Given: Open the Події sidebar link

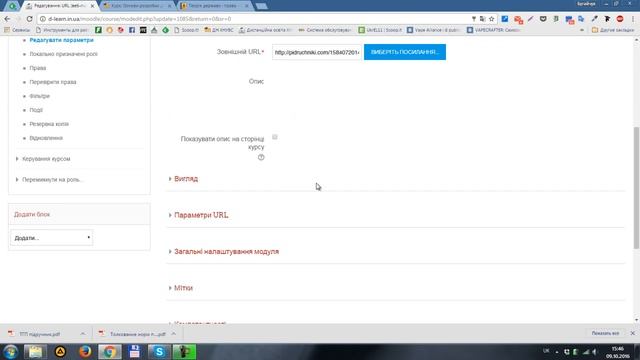Looking at the screenshot, I should click(36, 110).
